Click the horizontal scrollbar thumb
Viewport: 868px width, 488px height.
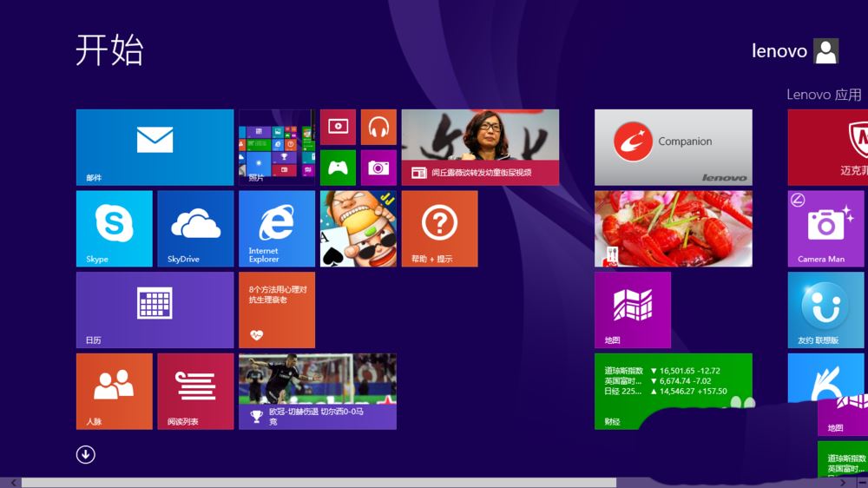(319, 483)
